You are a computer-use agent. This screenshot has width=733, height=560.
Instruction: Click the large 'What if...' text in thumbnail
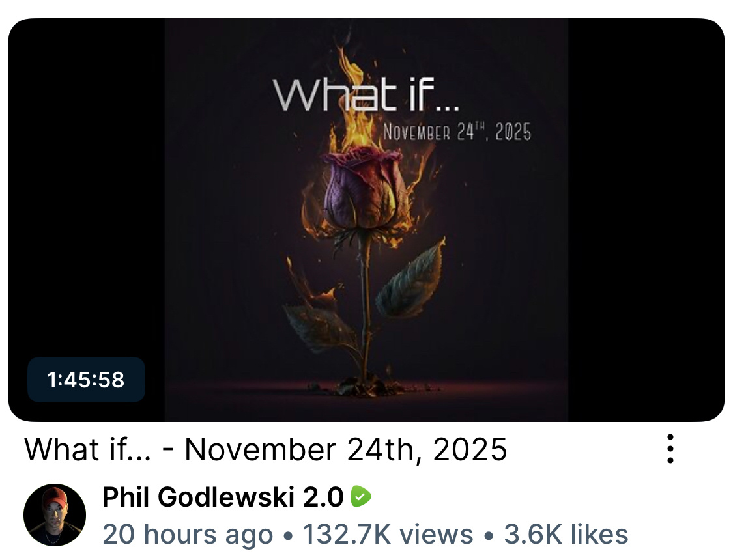click(x=366, y=95)
